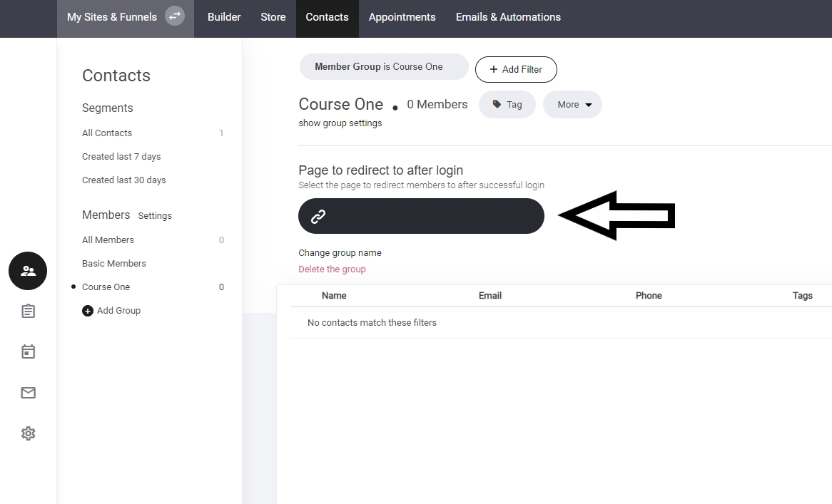This screenshot has height=504, width=832.
Task: Open the clipboard forms icon in sidebar
Action: 28,312
